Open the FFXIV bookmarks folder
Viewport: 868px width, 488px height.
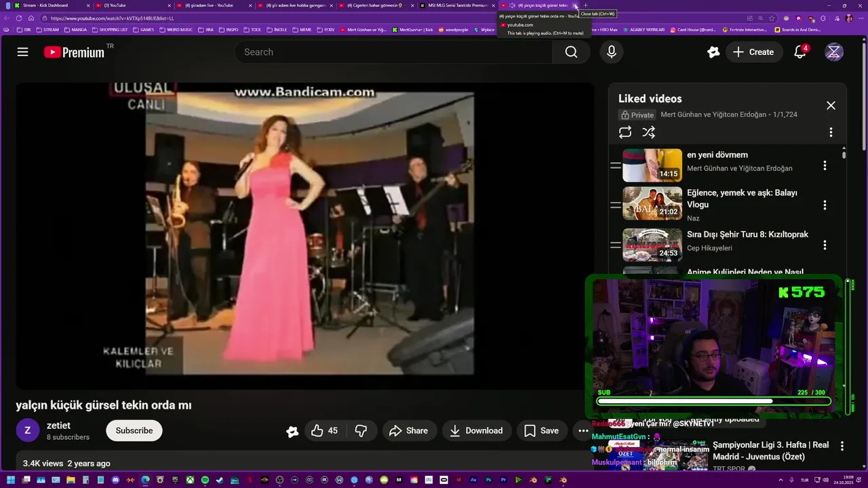[326, 30]
